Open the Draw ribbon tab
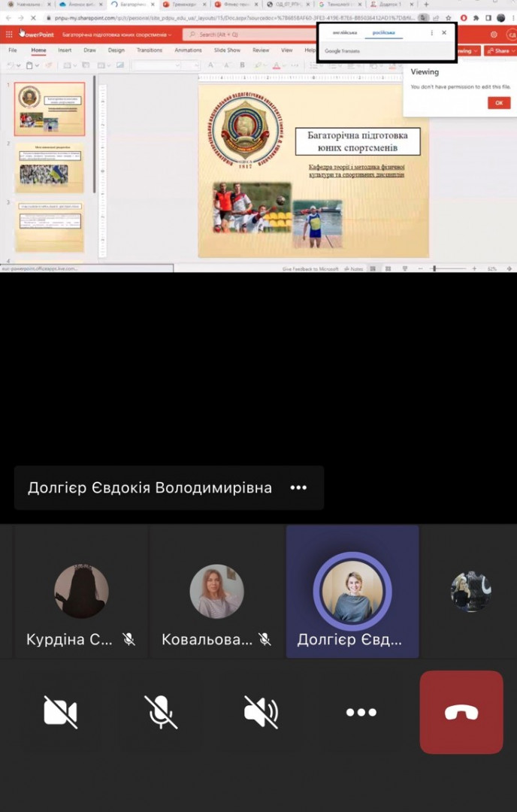Image resolution: width=517 pixels, height=812 pixels. click(89, 50)
